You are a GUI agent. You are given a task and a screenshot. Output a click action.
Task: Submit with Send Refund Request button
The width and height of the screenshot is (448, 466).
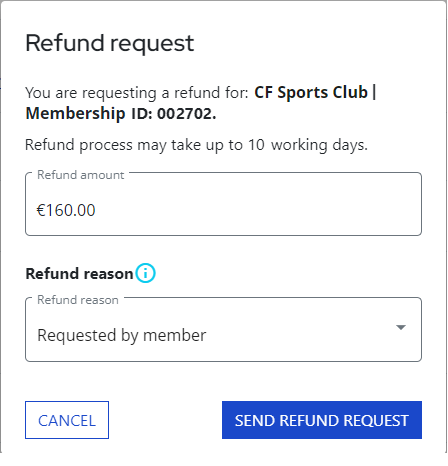(322, 420)
